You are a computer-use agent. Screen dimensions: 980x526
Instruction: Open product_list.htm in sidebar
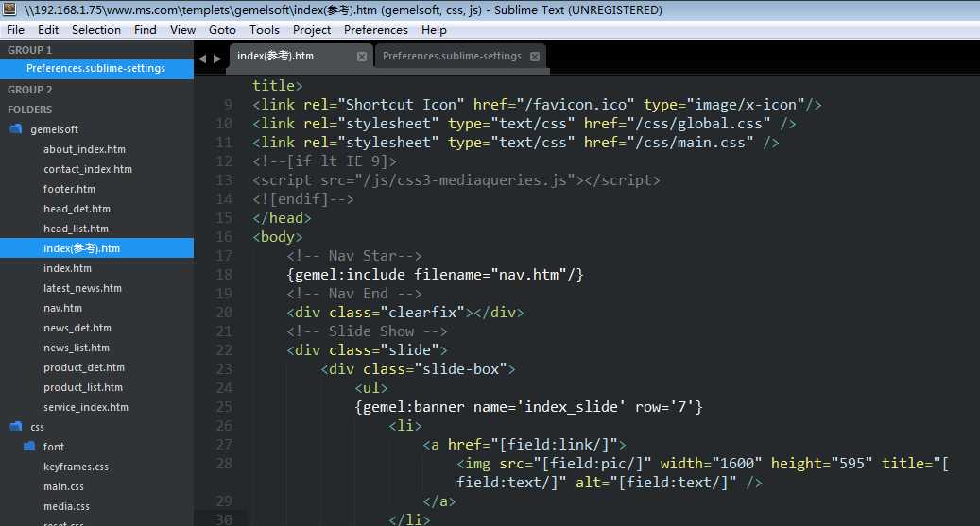83,387
